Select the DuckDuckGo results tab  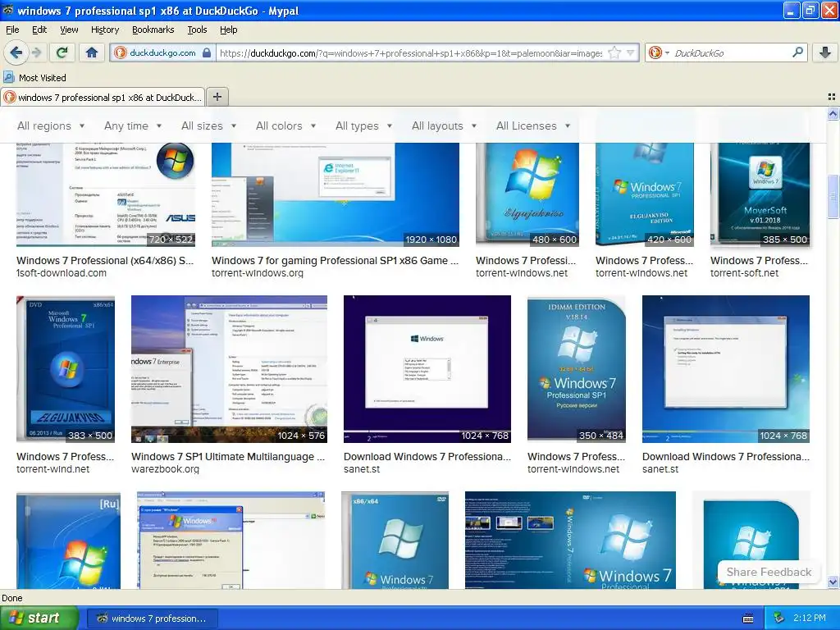coord(103,98)
